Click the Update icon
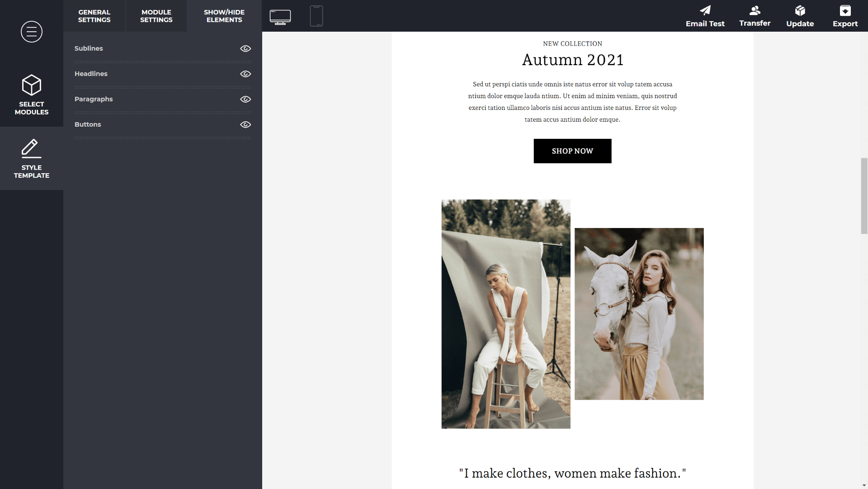Image resolution: width=868 pixels, height=489 pixels. tap(800, 16)
